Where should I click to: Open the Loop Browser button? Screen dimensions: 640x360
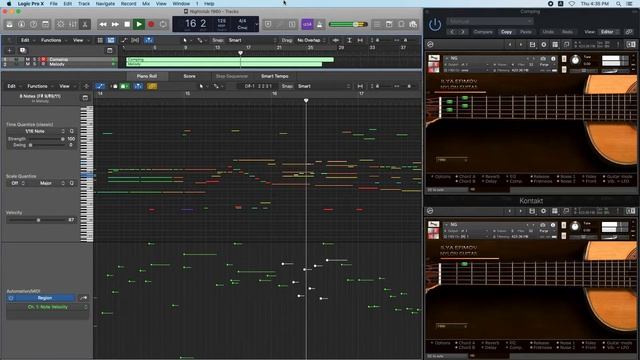click(401, 24)
